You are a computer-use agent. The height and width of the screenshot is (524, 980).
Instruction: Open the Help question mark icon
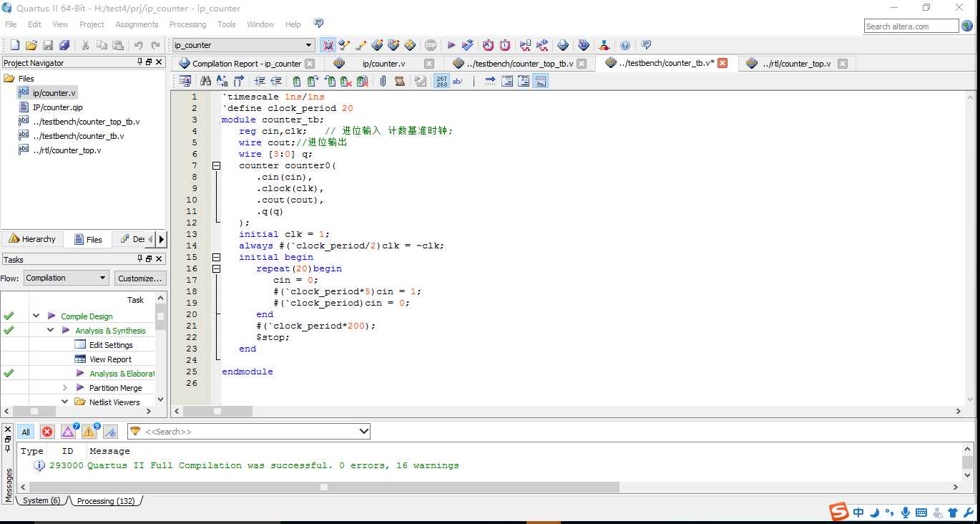tap(625, 45)
